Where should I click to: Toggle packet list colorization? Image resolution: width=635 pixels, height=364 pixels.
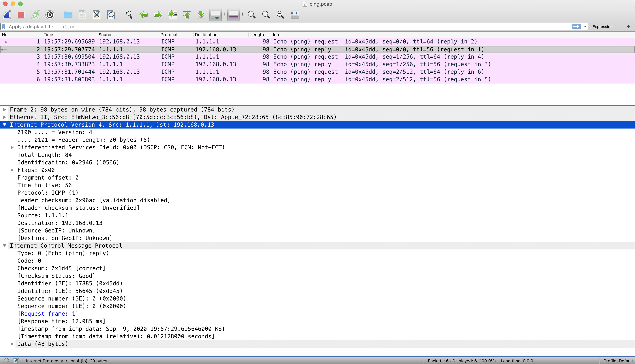(x=233, y=15)
